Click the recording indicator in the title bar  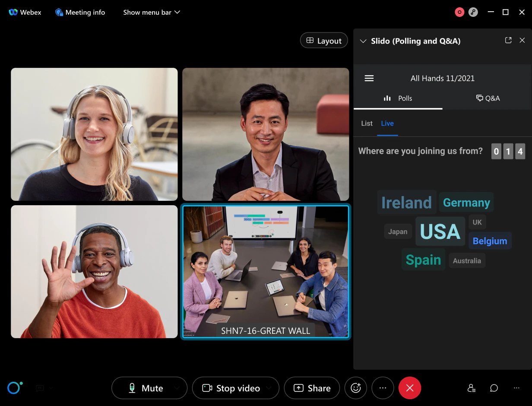click(x=459, y=12)
